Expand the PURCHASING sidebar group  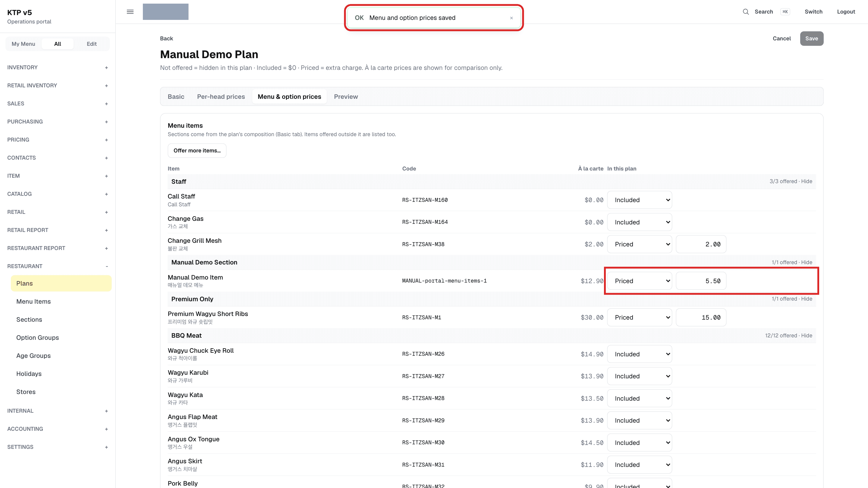[58, 122]
